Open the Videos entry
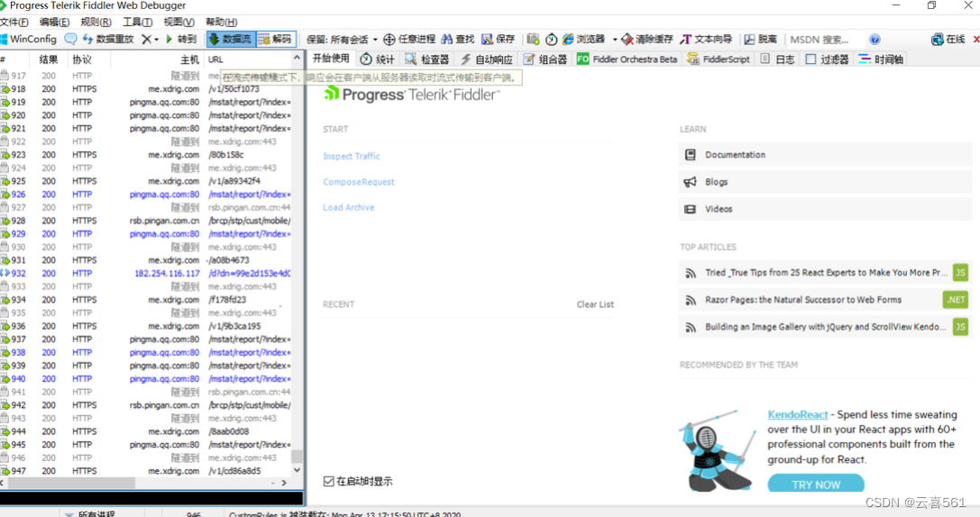The width and height of the screenshot is (980, 517). tap(825, 209)
